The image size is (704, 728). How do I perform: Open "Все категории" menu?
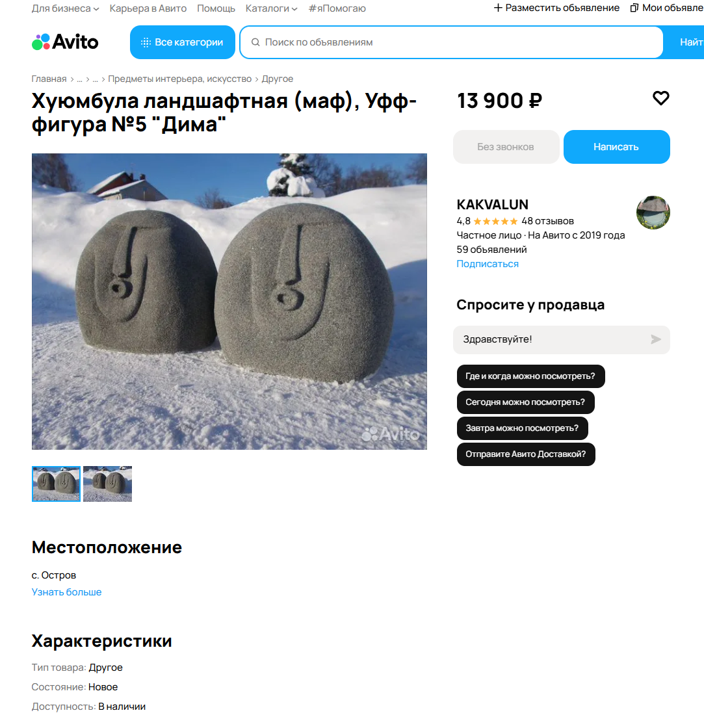click(183, 42)
